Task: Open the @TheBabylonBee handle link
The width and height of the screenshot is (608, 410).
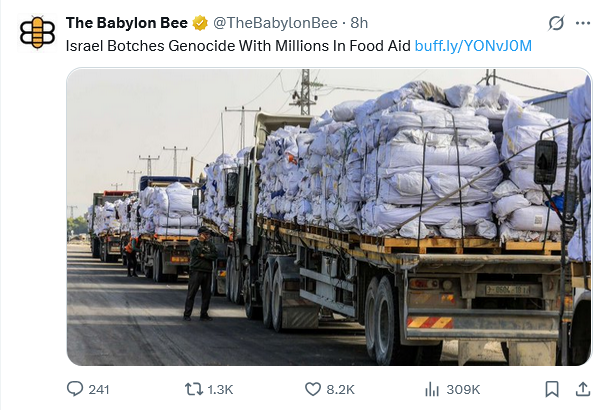Action: pos(275,23)
